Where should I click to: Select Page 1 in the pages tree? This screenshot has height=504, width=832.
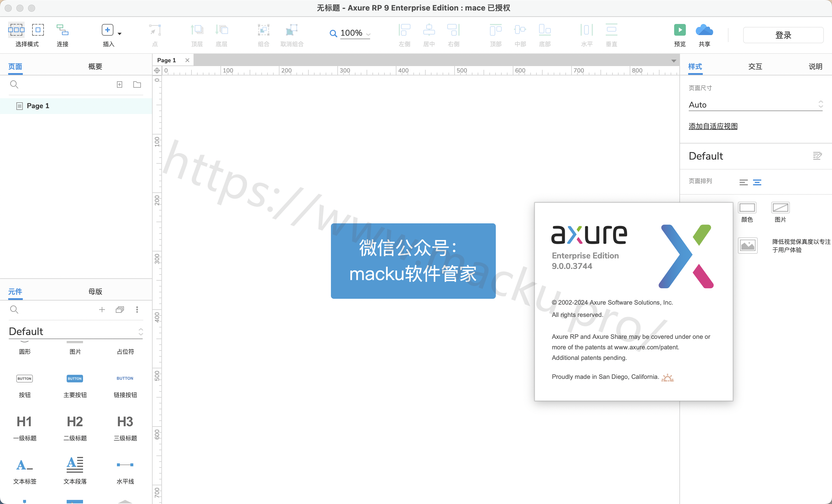pos(76,106)
